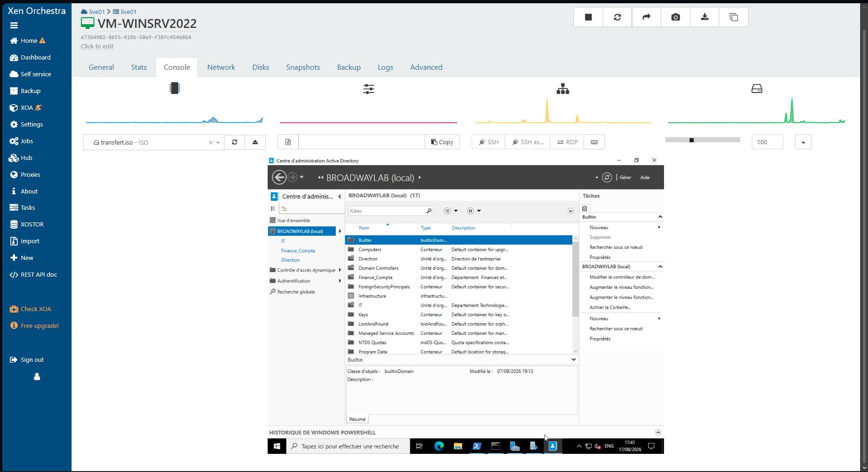Screen dimensions: 868x472
Task: Send Ctrl+Alt+Del with the keyboard icon
Action: tap(594, 142)
